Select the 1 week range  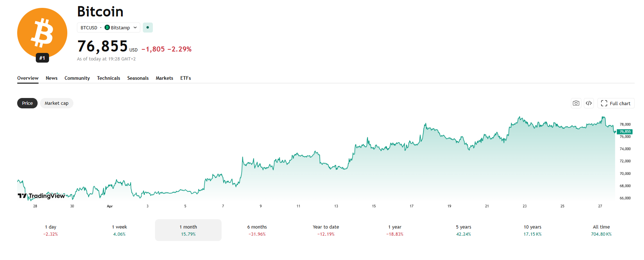[x=119, y=230]
